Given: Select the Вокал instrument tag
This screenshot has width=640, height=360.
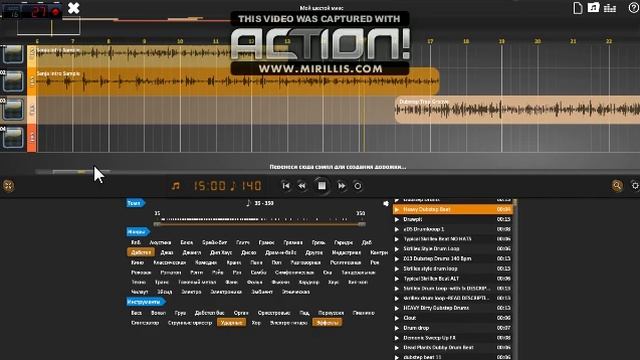Looking at the screenshot, I should (x=158, y=313).
